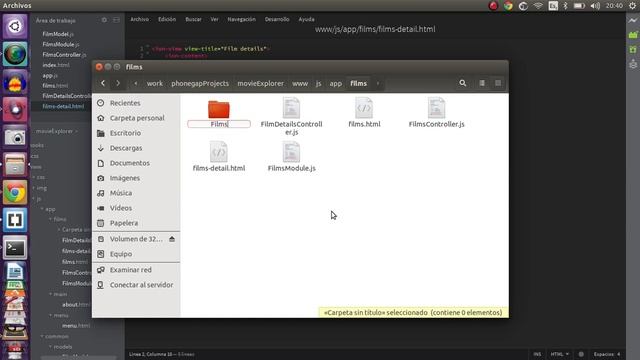
Task: Collapse the main folder in Brackets tree
Action: (51, 294)
